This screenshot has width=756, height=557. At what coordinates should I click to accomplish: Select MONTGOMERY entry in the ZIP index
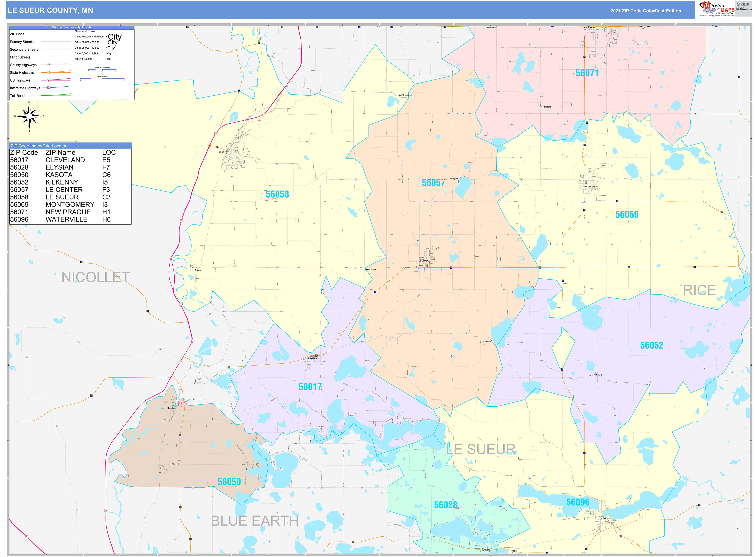pos(69,204)
